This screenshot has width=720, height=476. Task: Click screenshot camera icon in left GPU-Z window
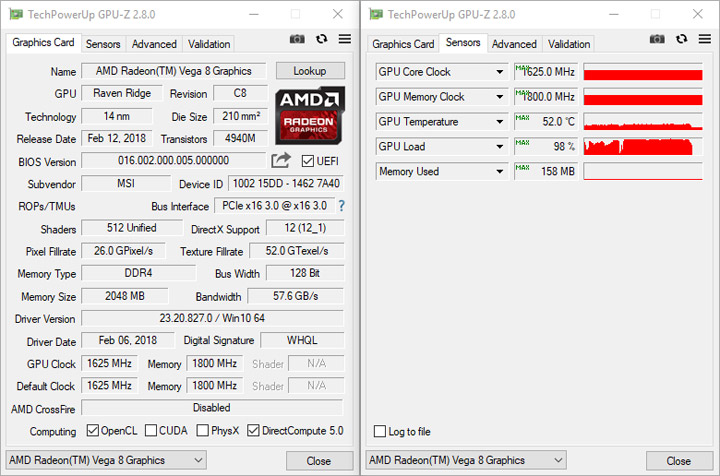click(297, 39)
